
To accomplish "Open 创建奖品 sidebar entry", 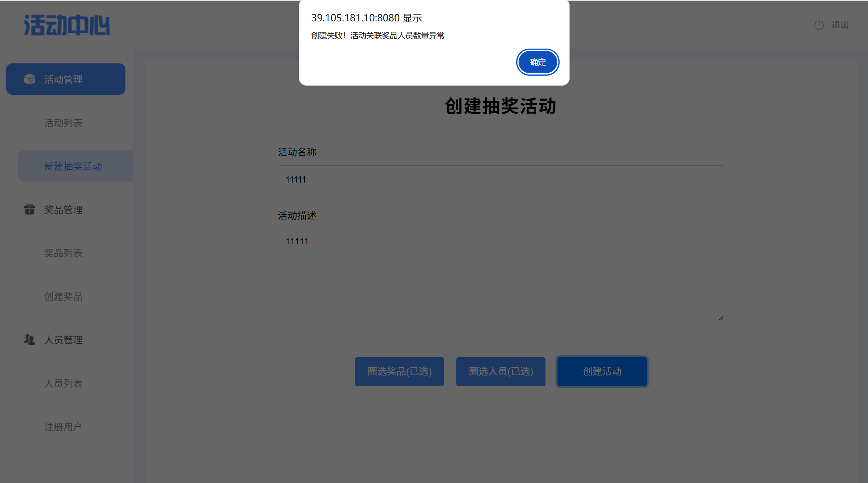I will pyautogui.click(x=63, y=296).
